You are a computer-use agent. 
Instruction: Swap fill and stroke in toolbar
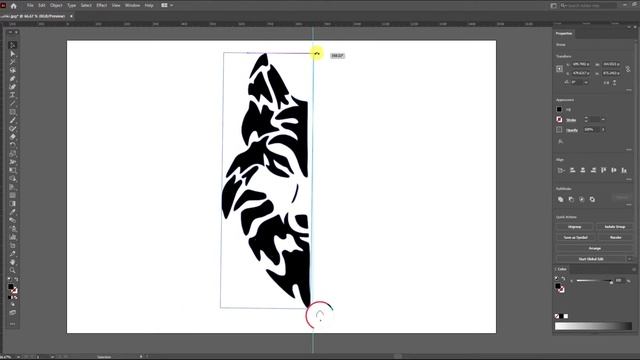pos(16,280)
